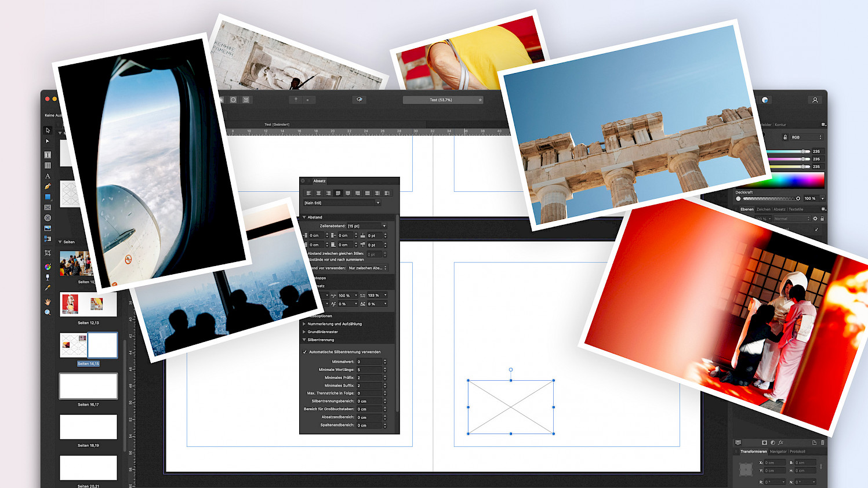The width and height of the screenshot is (868, 488).
Task: Choose the Picture Frame Ellipse tool
Action: point(48,218)
